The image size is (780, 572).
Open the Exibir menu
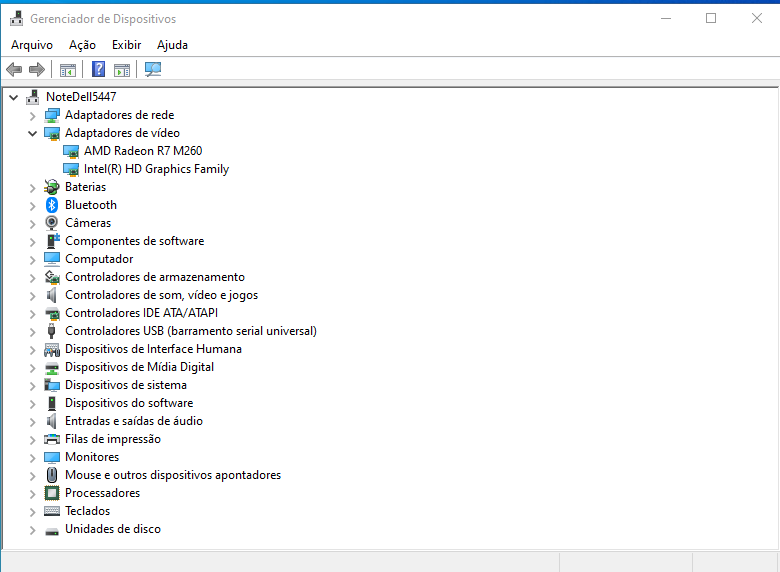click(x=126, y=45)
